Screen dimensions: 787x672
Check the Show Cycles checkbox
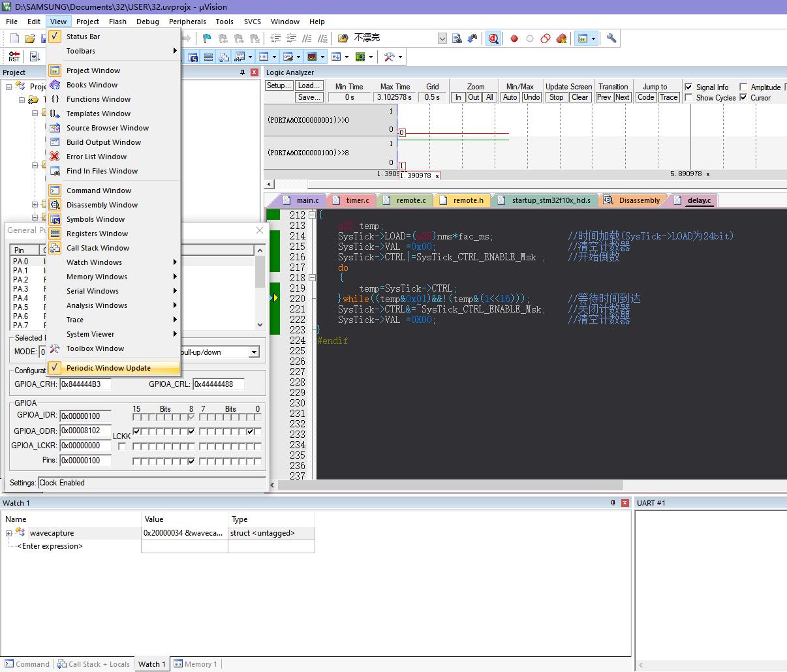[x=688, y=97]
